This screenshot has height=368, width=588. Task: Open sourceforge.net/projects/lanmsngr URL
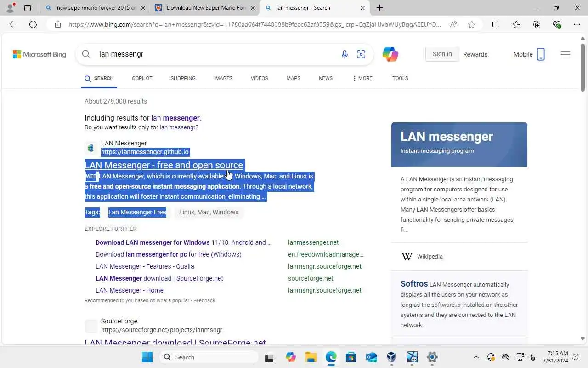click(x=162, y=330)
